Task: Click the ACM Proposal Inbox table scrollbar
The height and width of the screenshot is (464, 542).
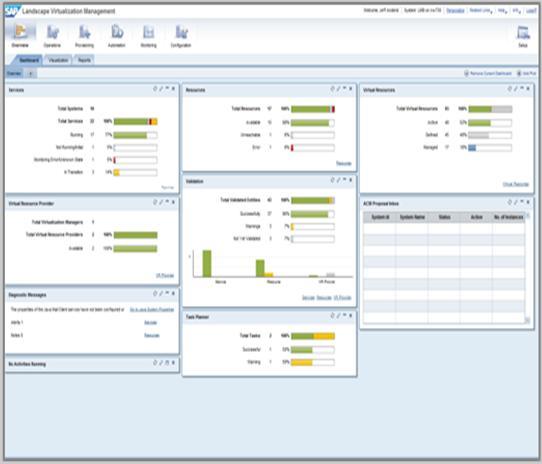Action: tap(527, 268)
